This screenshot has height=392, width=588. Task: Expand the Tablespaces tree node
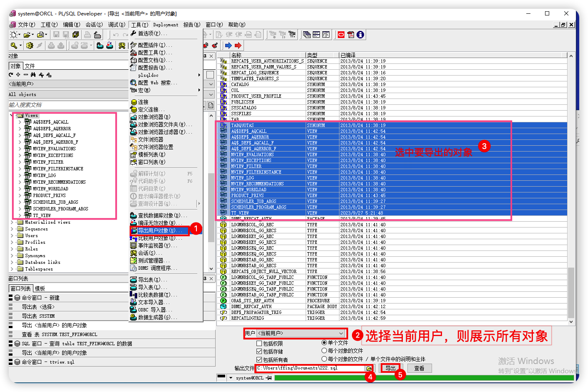pos(13,269)
